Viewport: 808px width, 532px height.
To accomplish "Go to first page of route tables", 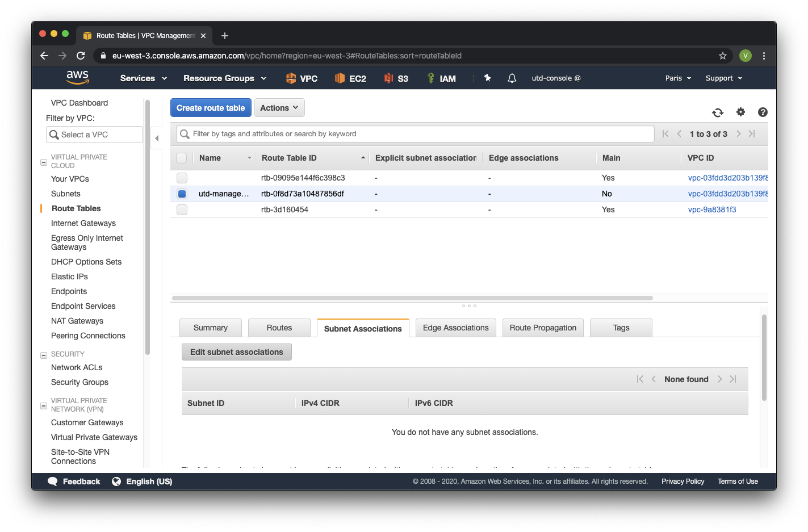I will [665, 134].
